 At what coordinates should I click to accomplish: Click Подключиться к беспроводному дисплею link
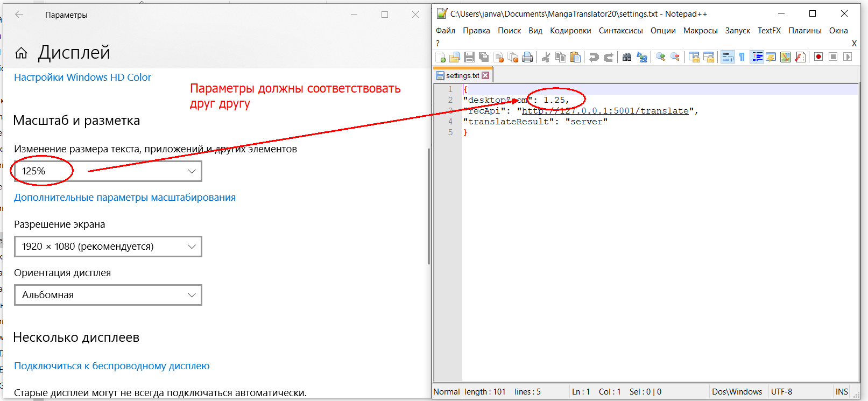(111, 366)
